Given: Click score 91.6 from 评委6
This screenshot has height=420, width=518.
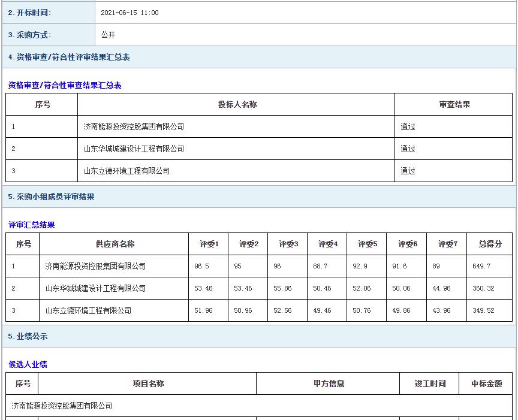Looking at the screenshot, I should tap(399, 266).
